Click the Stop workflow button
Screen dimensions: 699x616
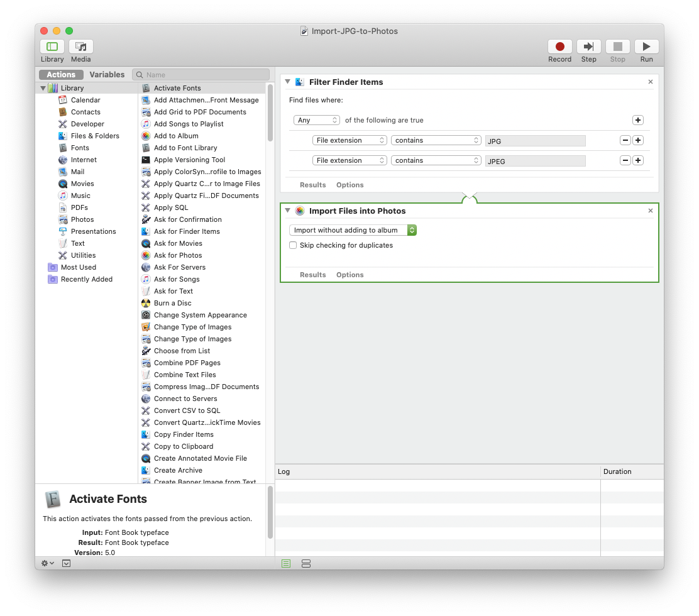(617, 47)
